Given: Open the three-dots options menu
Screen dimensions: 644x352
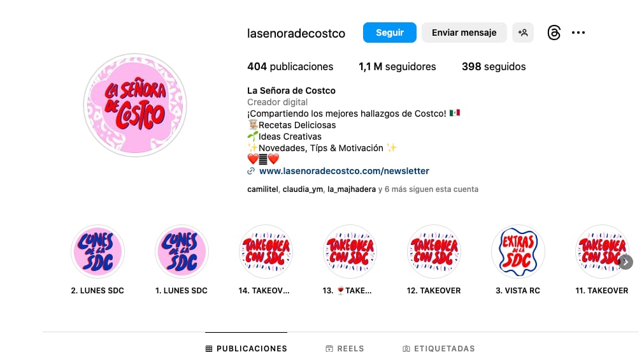Looking at the screenshot, I should coord(578,33).
